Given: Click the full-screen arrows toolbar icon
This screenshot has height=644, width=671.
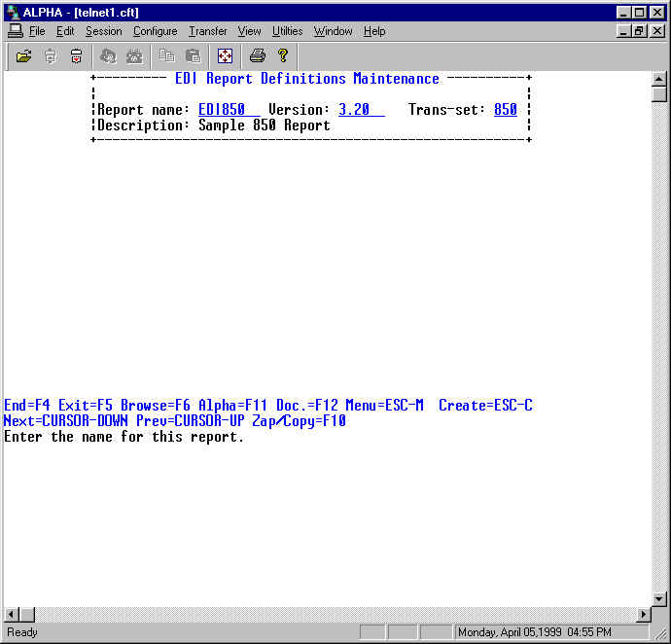Looking at the screenshot, I should (225, 56).
